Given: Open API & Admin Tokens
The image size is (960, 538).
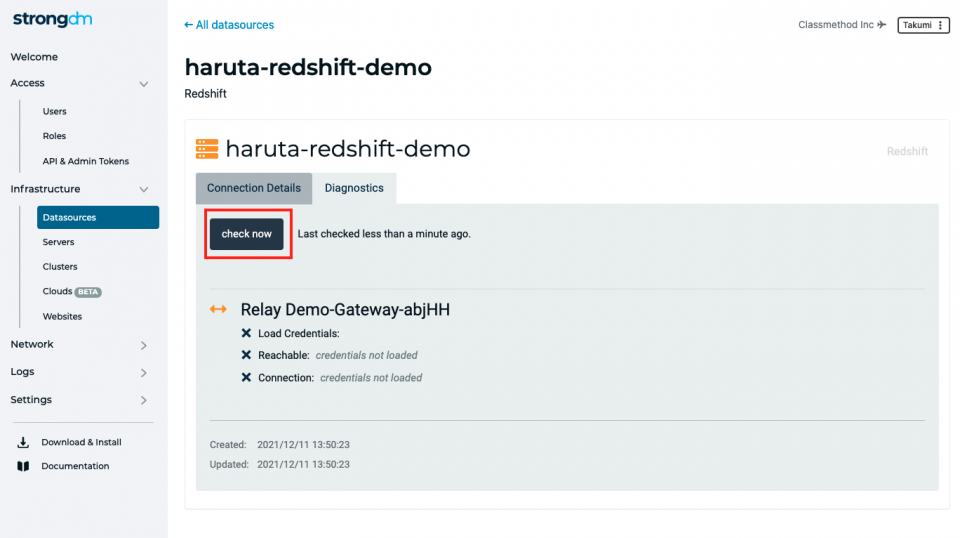Looking at the screenshot, I should (x=86, y=161).
